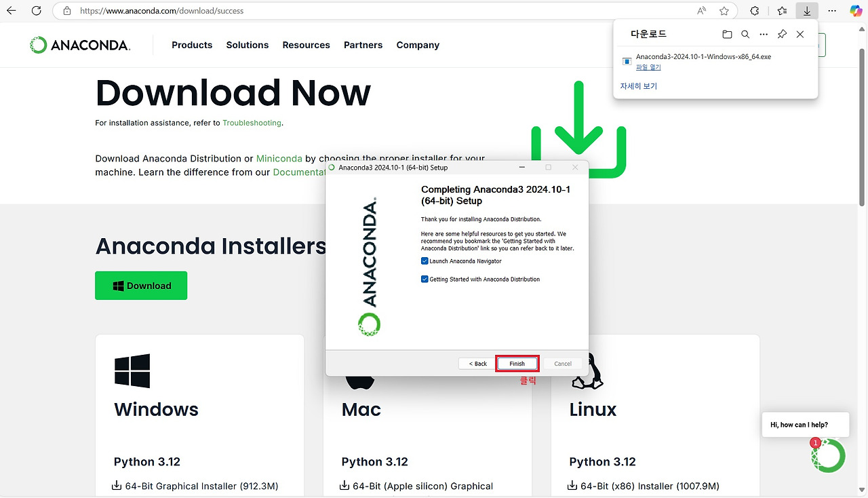Add page to favorites with star icon
The height and width of the screenshot is (498, 868).
tap(724, 11)
